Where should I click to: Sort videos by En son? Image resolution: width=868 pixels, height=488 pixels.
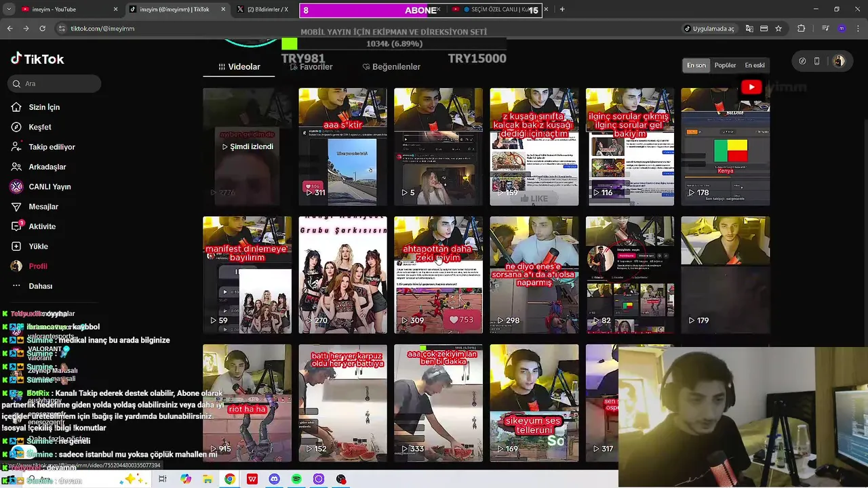pyautogui.click(x=696, y=65)
